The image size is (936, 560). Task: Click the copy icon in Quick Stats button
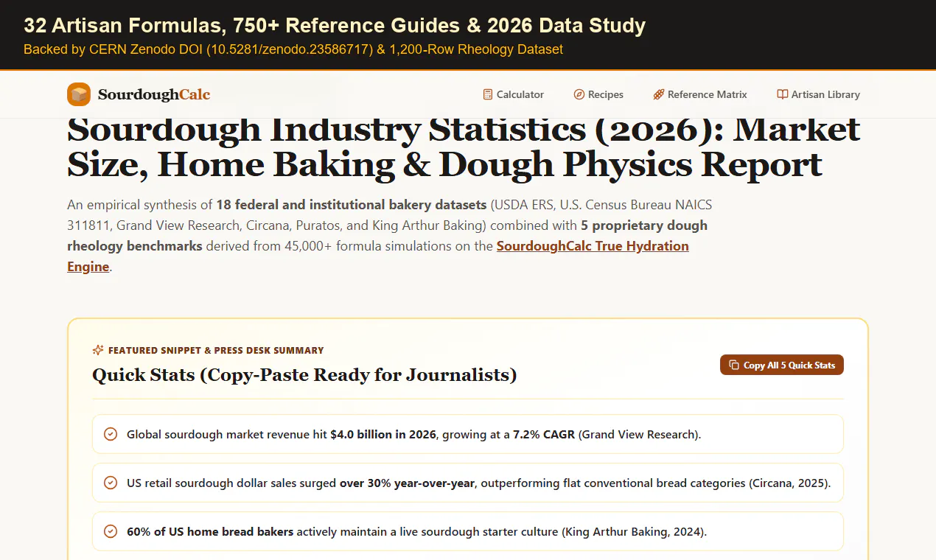click(734, 365)
